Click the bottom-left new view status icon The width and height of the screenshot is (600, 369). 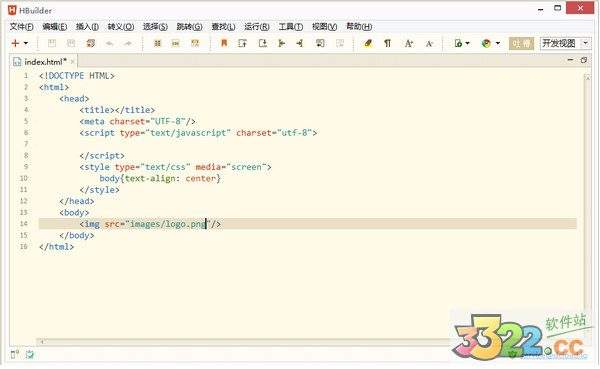(x=15, y=354)
